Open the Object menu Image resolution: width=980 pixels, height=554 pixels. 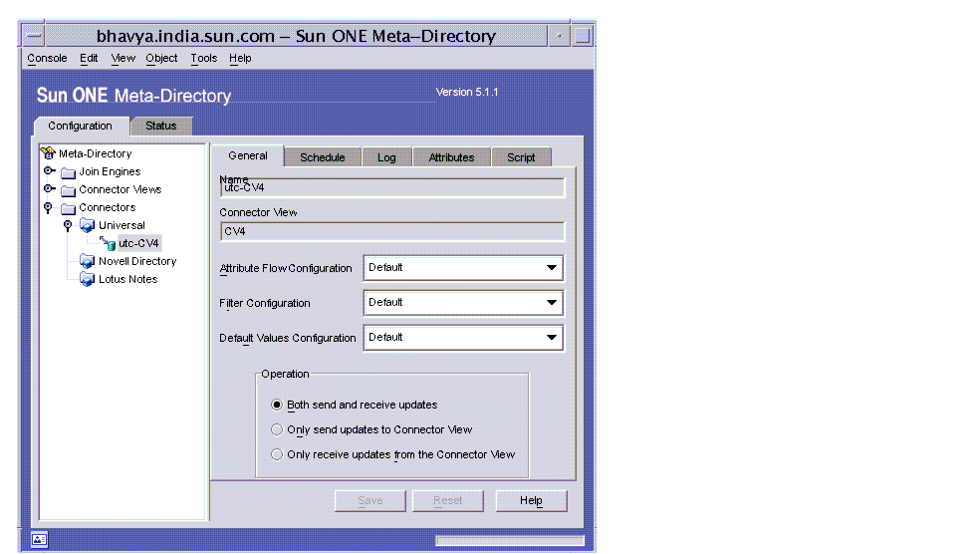(162, 58)
